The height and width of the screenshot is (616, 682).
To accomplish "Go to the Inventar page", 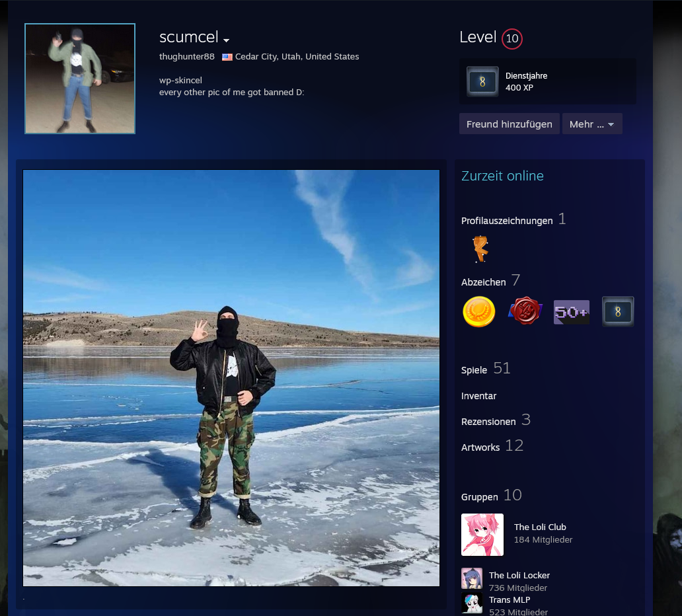I will pos(478,396).
